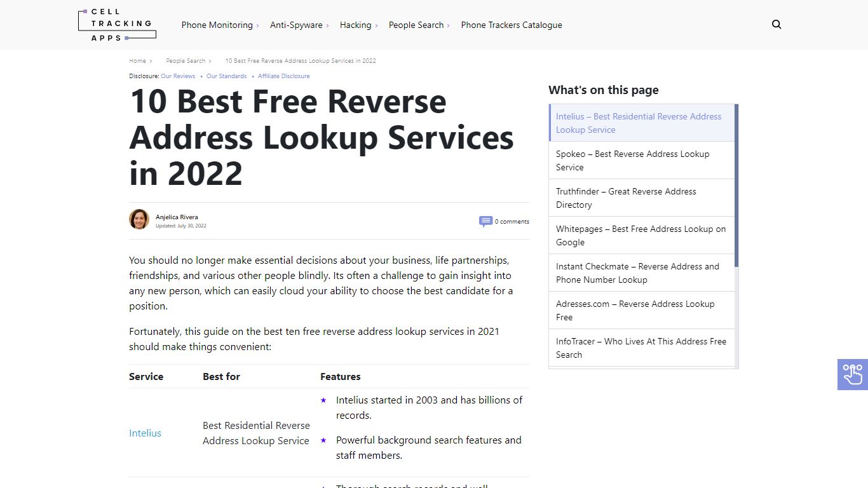The width and height of the screenshot is (868, 488).
Task: Open the Hacking nav item
Action: coord(355,25)
